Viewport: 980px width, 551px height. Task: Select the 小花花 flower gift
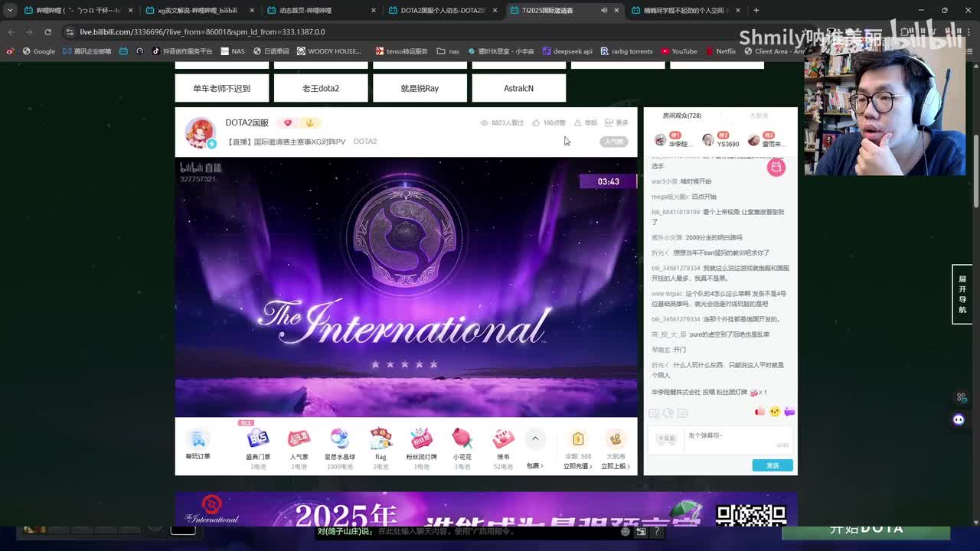point(462,439)
